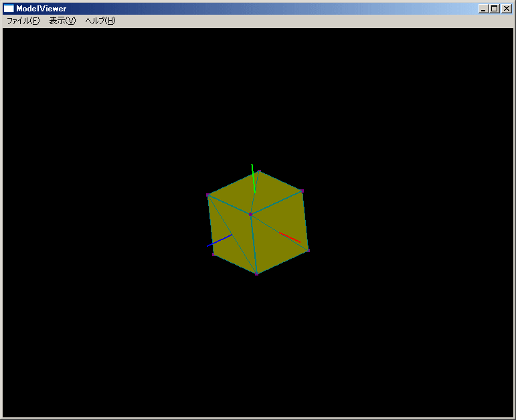Close the ModelViewer window
The image size is (516, 420).
tap(506, 9)
